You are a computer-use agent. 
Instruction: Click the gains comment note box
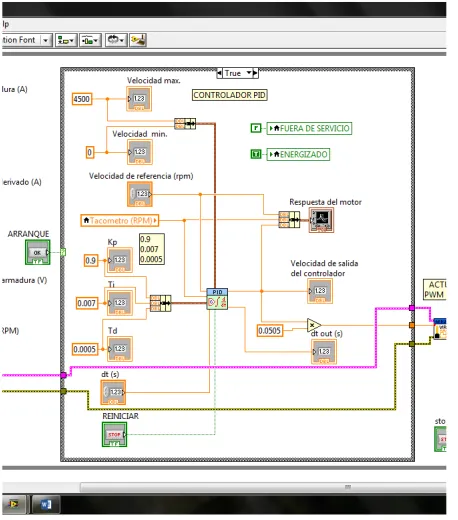(x=152, y=249)
